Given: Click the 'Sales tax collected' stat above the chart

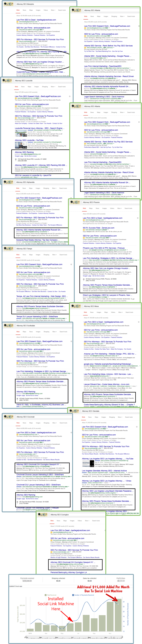Looking at the screenshot, I should coord(90,580).
